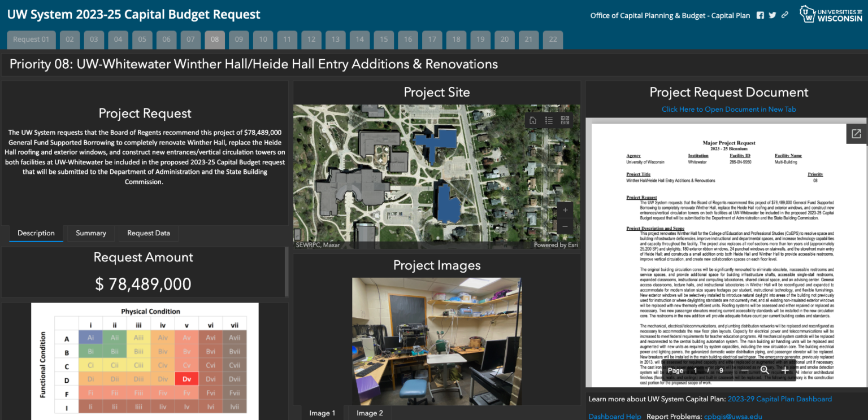Select the active 08 tab

point(215,40)
